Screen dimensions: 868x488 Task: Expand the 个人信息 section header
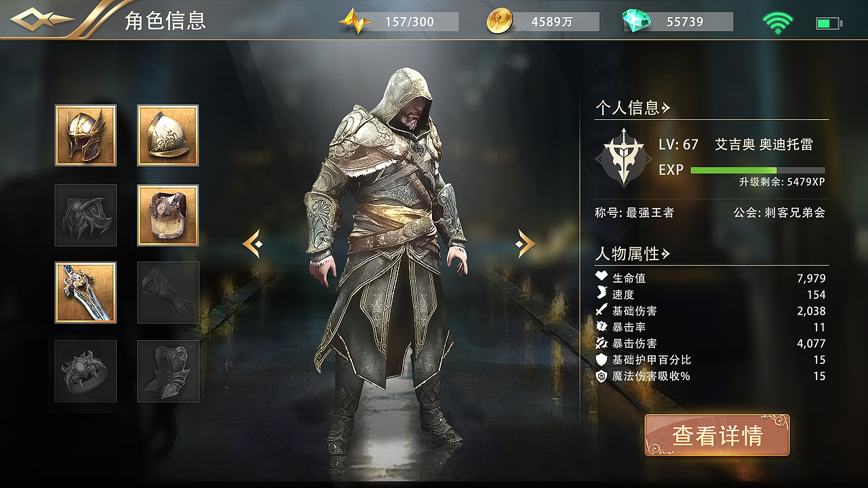coord(633,108)
